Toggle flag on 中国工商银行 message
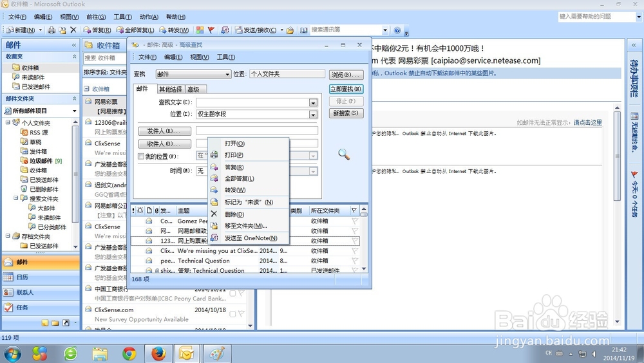 point(241,293)
